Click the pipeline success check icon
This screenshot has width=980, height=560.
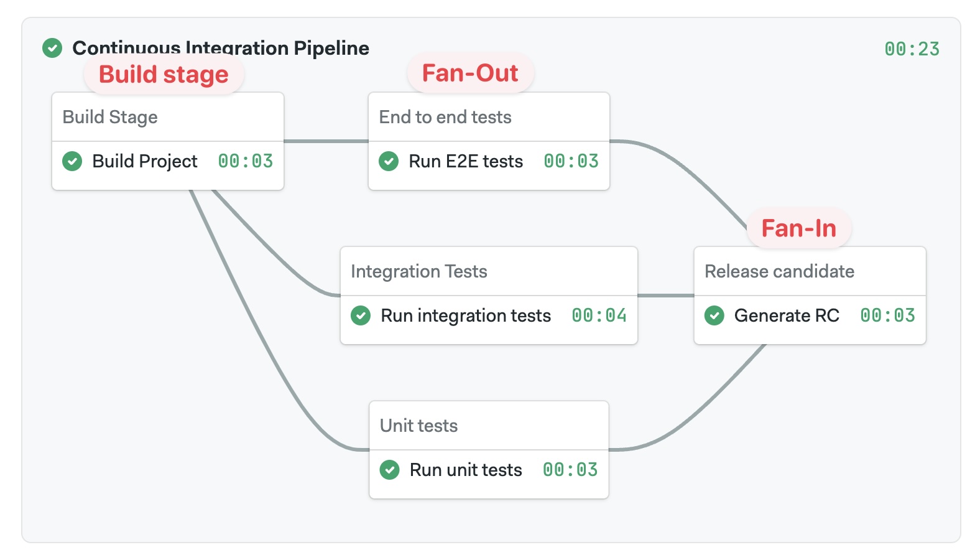(52, 48)
